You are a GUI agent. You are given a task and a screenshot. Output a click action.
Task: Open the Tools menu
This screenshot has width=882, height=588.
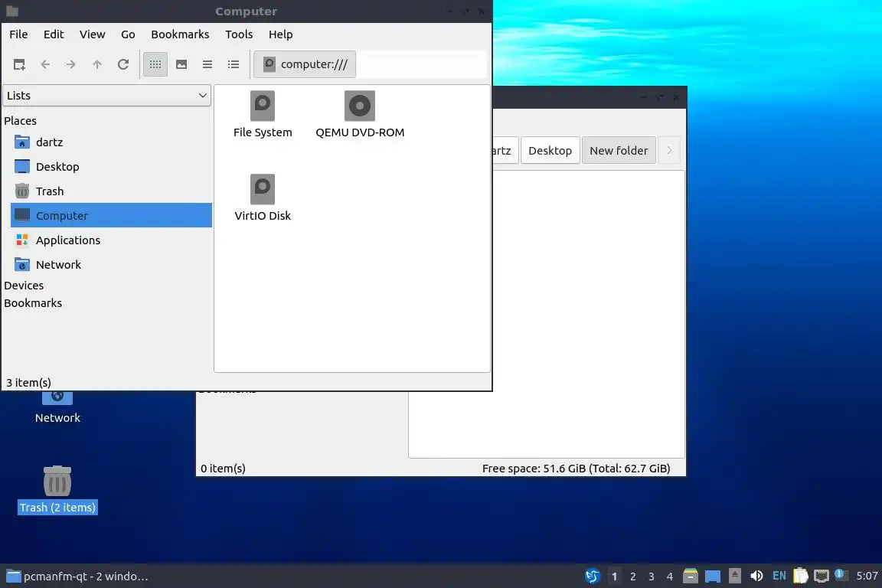[x=239, y=34]
